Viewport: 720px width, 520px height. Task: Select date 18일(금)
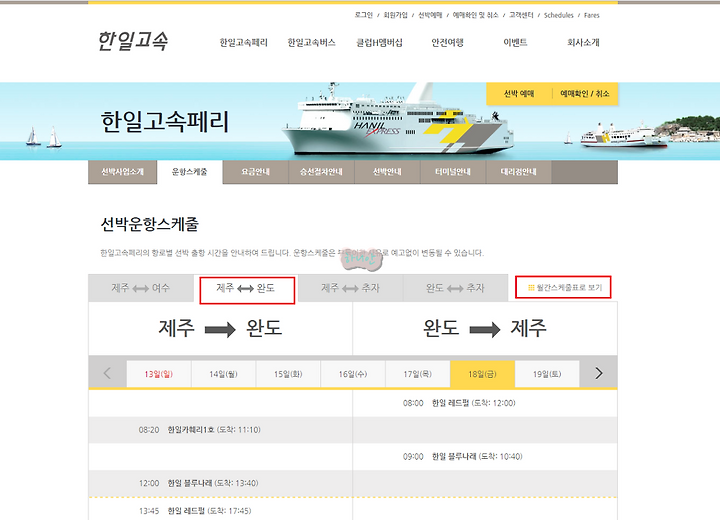click(x=483, y=374)
